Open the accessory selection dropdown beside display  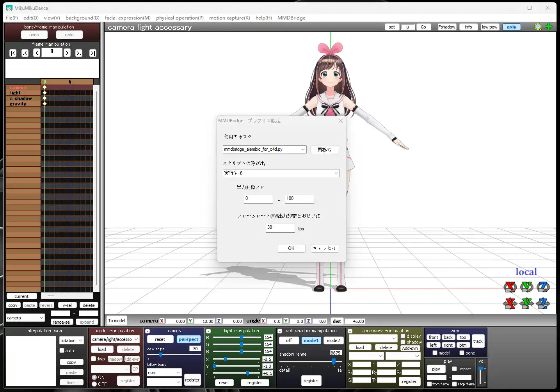tap(373, 338)
